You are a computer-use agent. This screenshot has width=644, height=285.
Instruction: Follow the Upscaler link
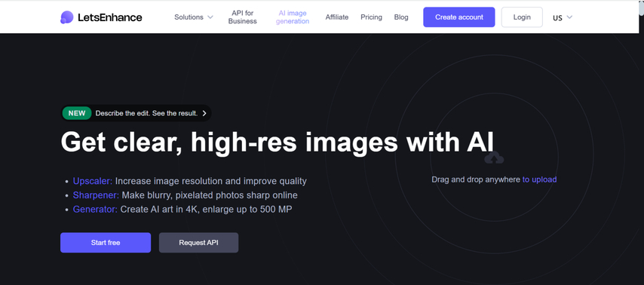tap(93, 181)
